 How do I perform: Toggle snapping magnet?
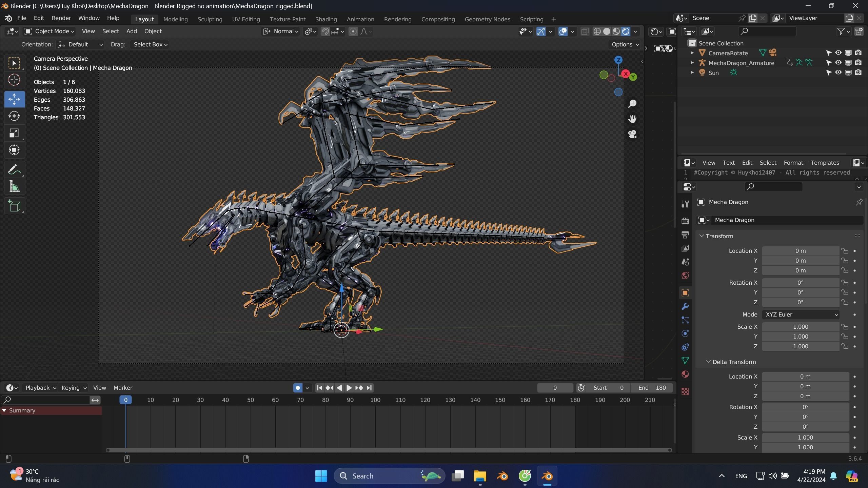pyautogui.click(x=325, y=32)
